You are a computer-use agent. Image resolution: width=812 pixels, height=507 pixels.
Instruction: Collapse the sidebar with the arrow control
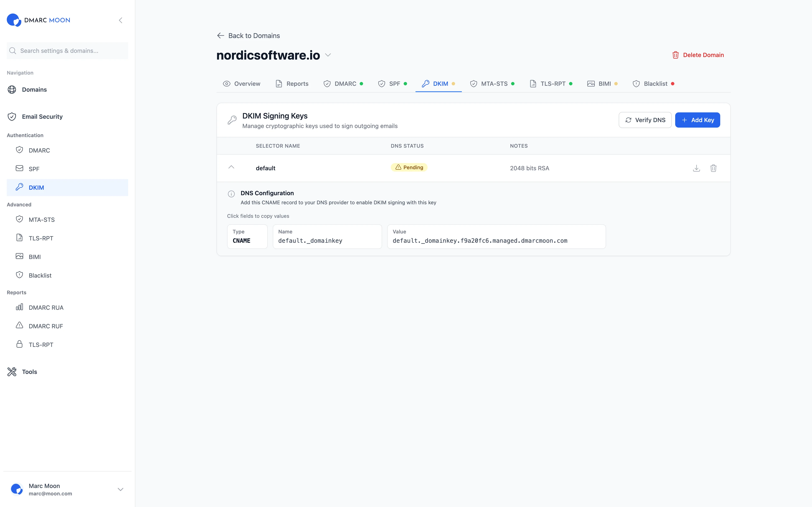(x=121, y=20)
